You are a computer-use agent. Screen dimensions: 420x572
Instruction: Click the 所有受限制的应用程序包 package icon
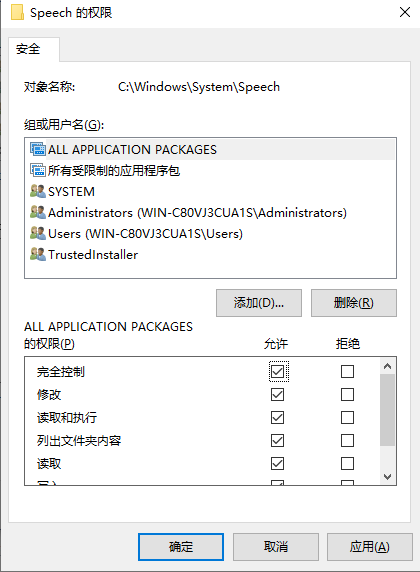[x=38, y=170]
